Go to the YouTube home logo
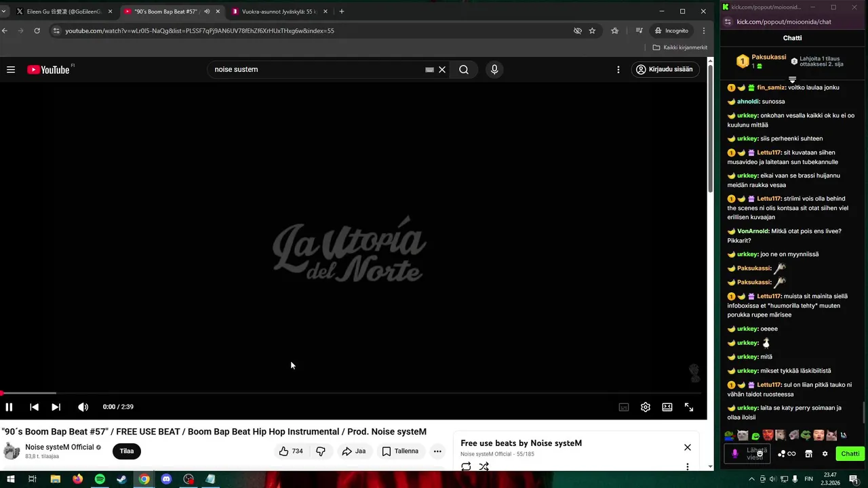 48,70
